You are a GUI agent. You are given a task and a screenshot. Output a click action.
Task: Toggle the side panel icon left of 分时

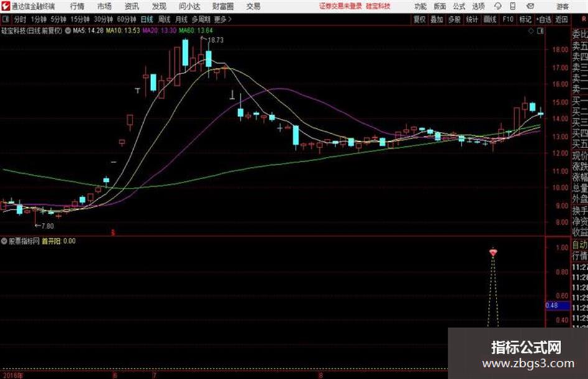click(5, 19)
